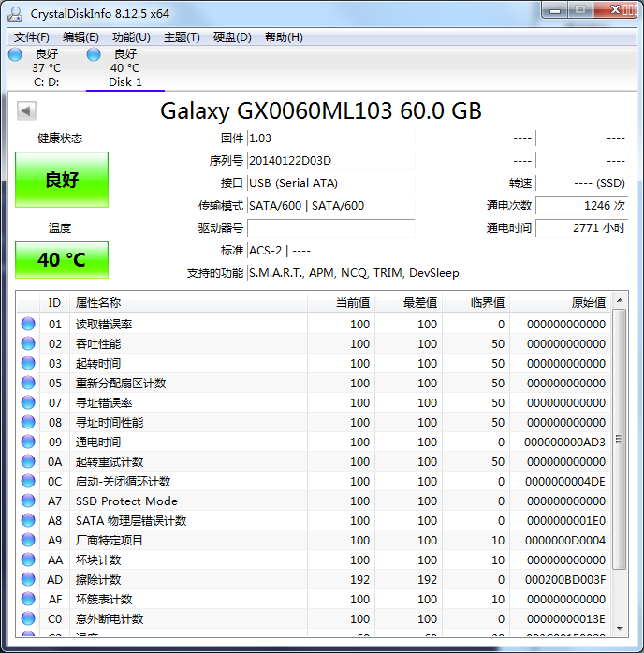This screenshot has height=653, width=644.
Task: Click status orb for attribute 03 起转时间
Action: tap(28, 363)
